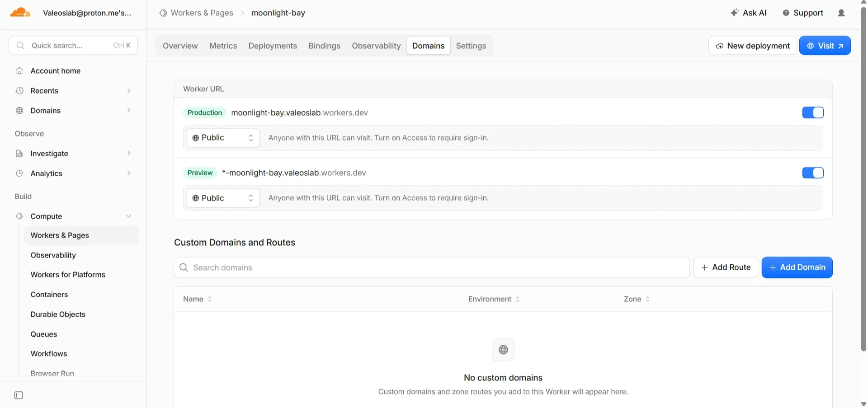Image resolution: width=868 pixels, height=408 pixels.
Task: Expand the Domains sidebar chevron
Action: (x=129, y=111)
